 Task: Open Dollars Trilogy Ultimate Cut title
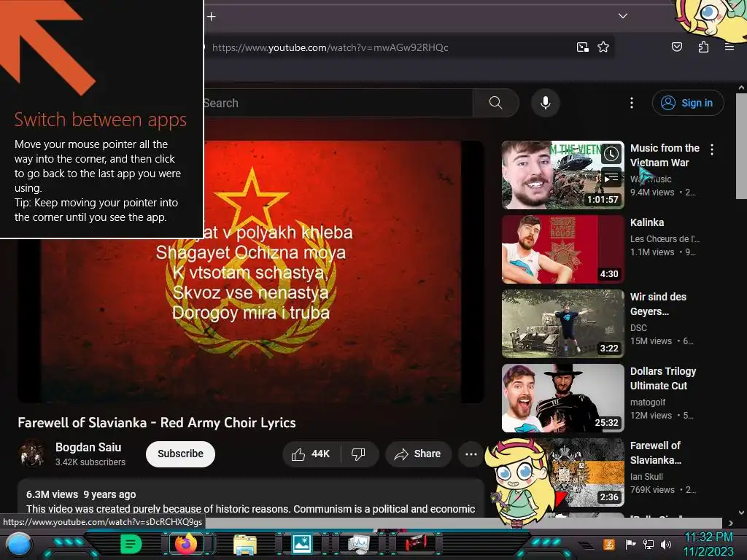pyautogui.click(x=662, y=378)
